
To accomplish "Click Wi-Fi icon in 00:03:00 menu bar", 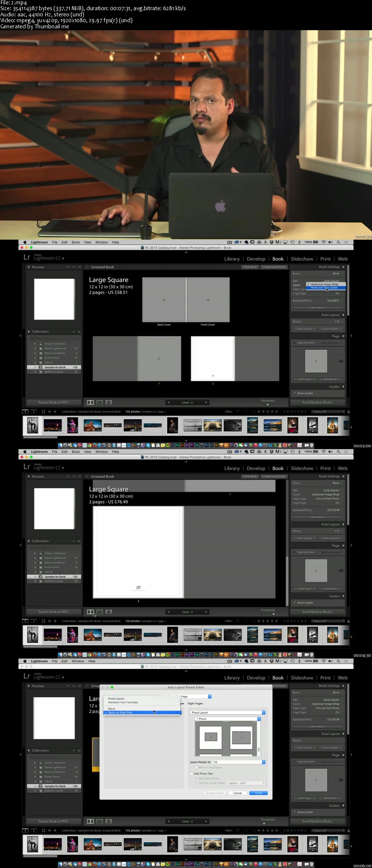I will click(x=323, y=242).
